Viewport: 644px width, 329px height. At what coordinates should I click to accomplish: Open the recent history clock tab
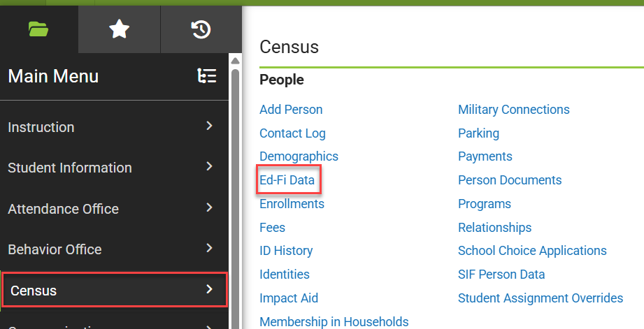[x=201, y=29]
